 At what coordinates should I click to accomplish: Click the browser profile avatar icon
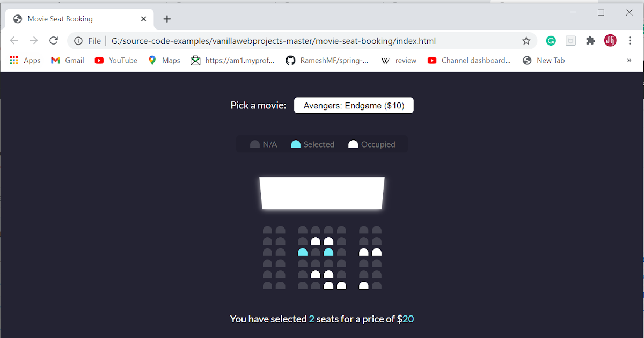click(x=610, y=40)
